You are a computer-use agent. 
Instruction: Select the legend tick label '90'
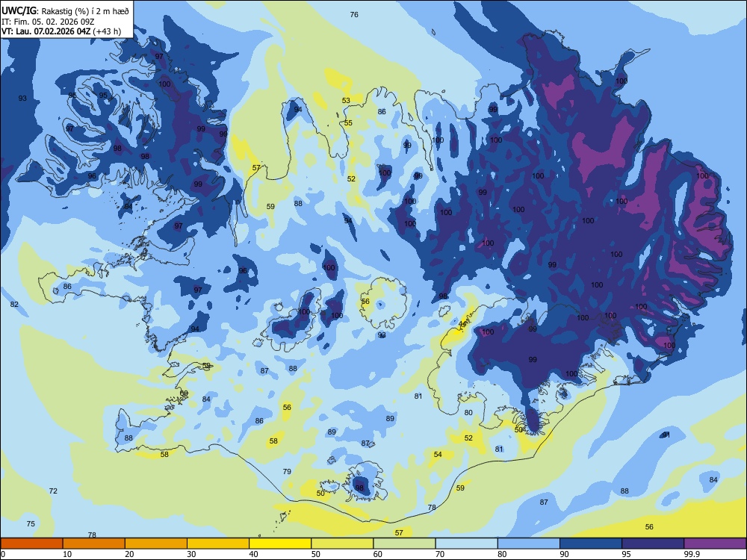pyautogui.click(x=565, y=554)
